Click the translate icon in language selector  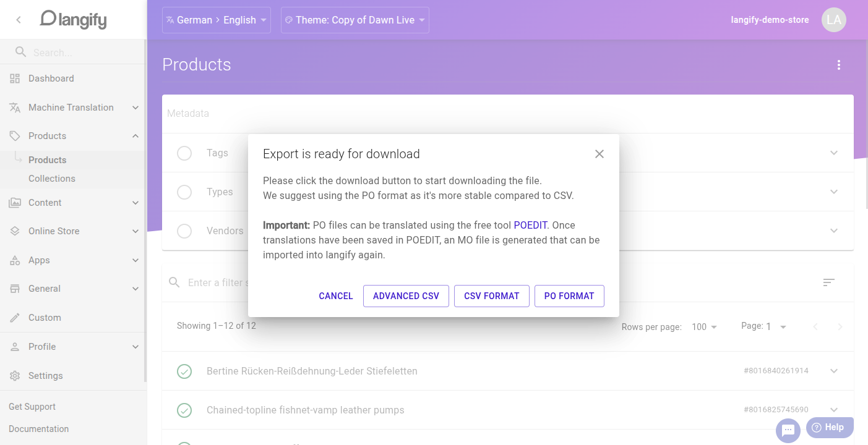pos(170,20)
